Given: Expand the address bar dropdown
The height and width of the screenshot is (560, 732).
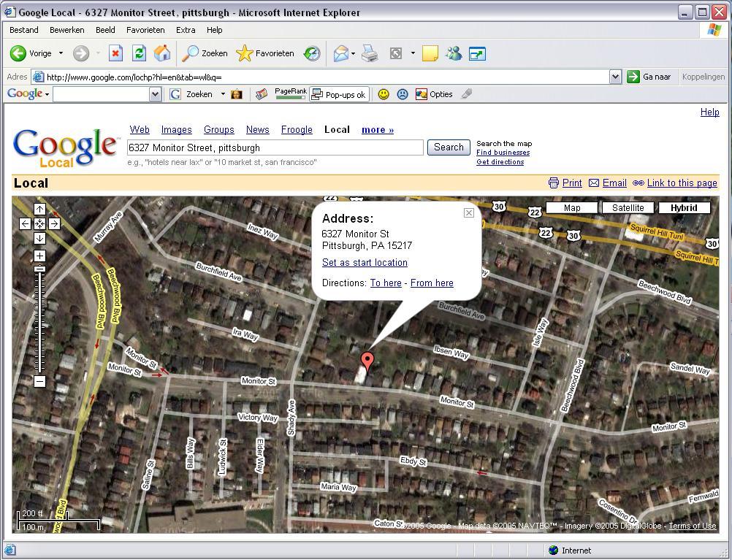Looking at the screenshot, I should coord(615,77).
